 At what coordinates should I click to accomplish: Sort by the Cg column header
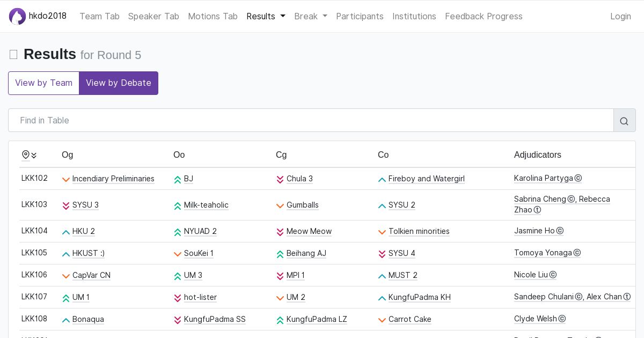281,155
